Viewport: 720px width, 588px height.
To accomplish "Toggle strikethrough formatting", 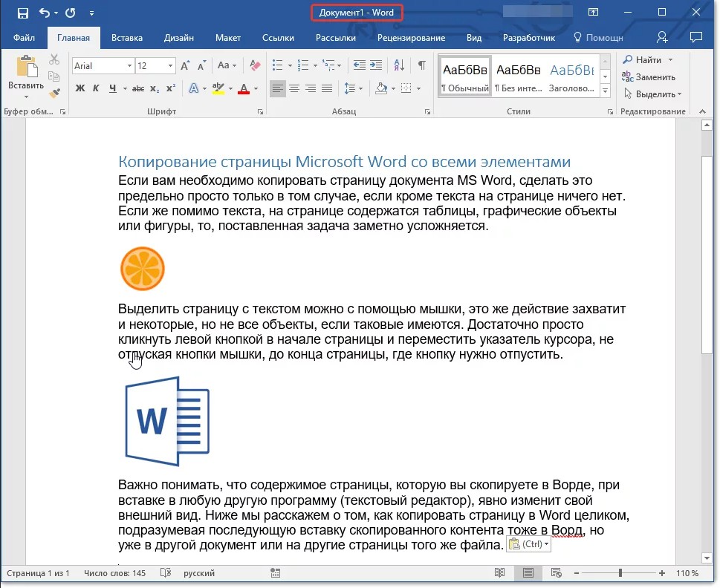I will click(x=137, y=88).
